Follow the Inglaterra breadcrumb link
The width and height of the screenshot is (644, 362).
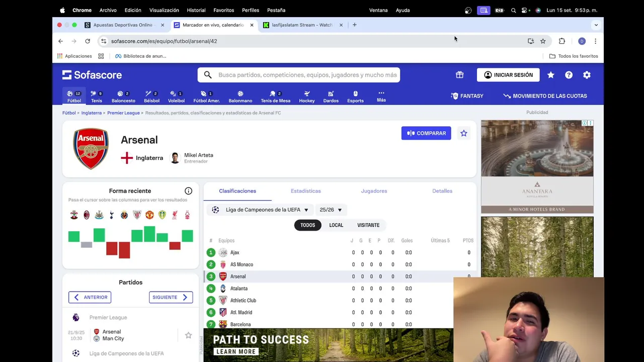pos(92,113)
